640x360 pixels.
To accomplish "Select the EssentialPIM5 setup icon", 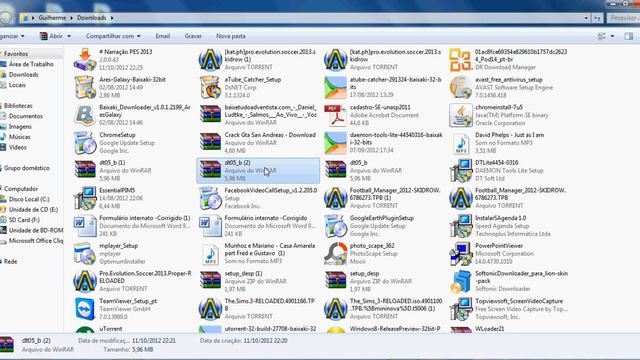I will pos(85,198).
